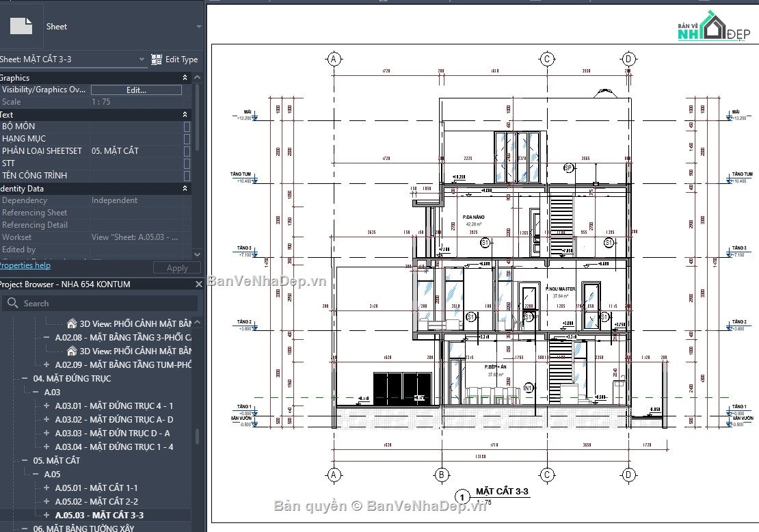Click Edit for Visibility/Graphics Overrides

pos(136,90)
